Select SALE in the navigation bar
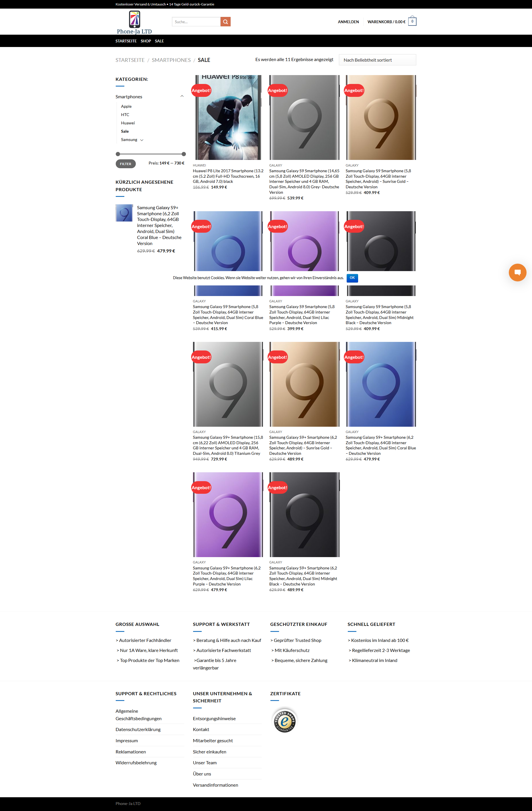532x811 pixels. click(159, 41)
